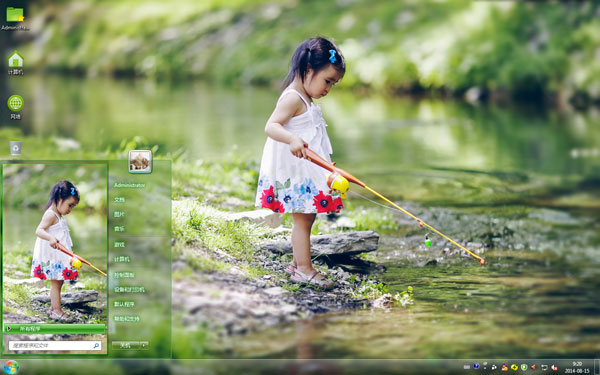Open 音乐 in the Start menu
600x375 pixels.
coord(119,229)
